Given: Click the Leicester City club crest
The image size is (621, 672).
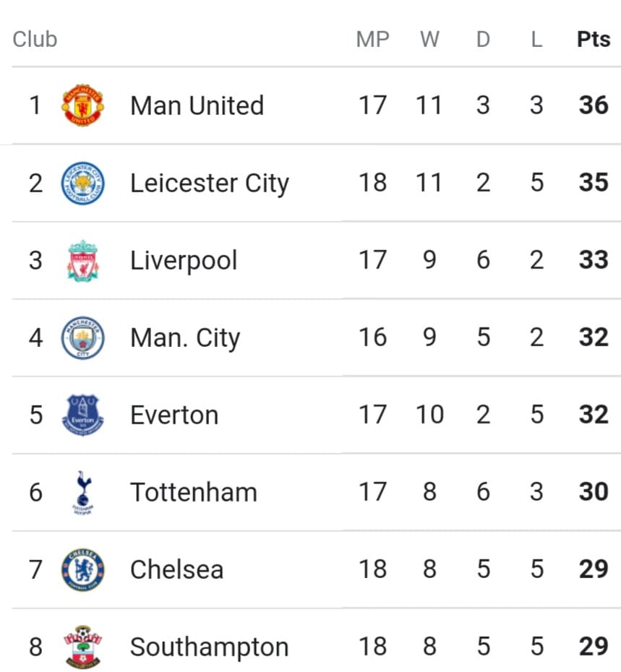Looking at the screenshot, I should click(x=82, y=183).
